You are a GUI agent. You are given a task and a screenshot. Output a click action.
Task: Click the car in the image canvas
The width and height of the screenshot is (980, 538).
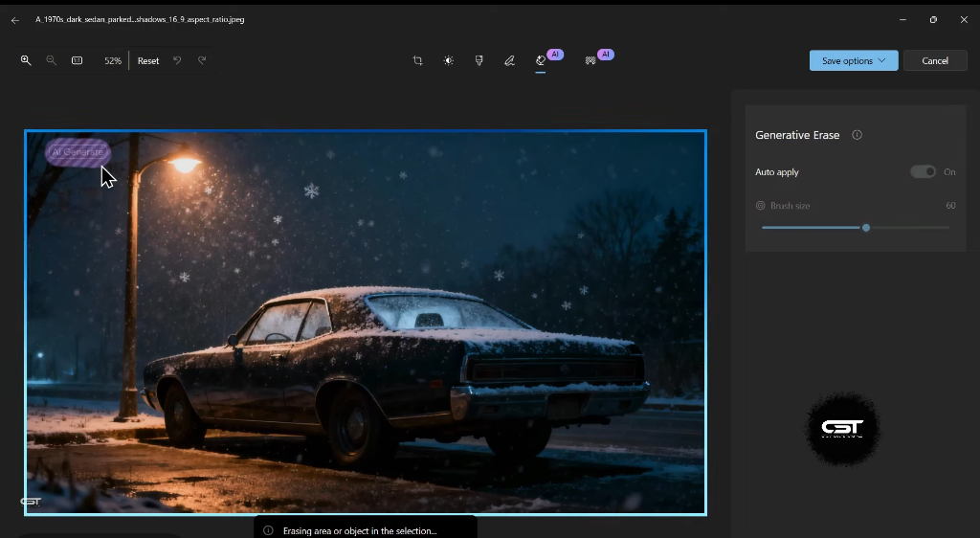[395, 375]
